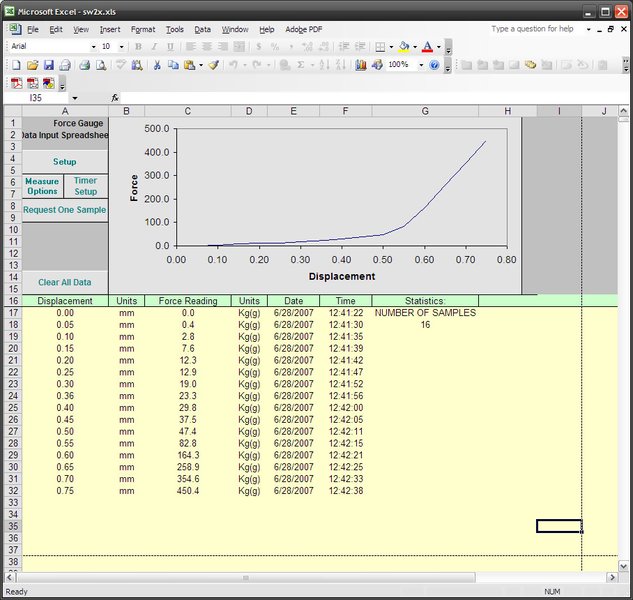Launch the Chart Wizard icon

click(x=361, y=65)
